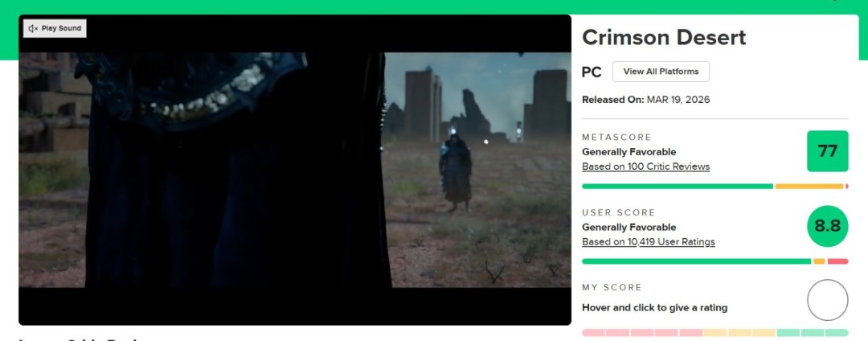Click the METASCORE section heading
The width and height of the screenshot is (868, 341).
click(x=616, y=138)
